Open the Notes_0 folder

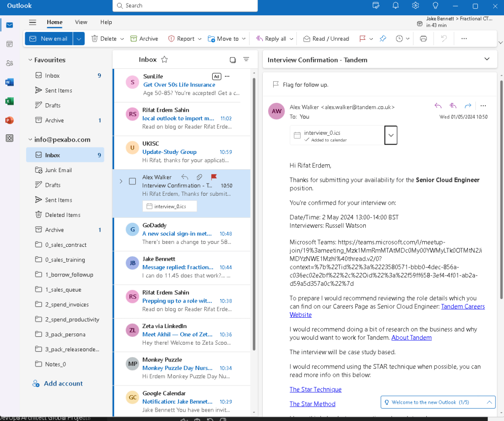pos(65,364)
